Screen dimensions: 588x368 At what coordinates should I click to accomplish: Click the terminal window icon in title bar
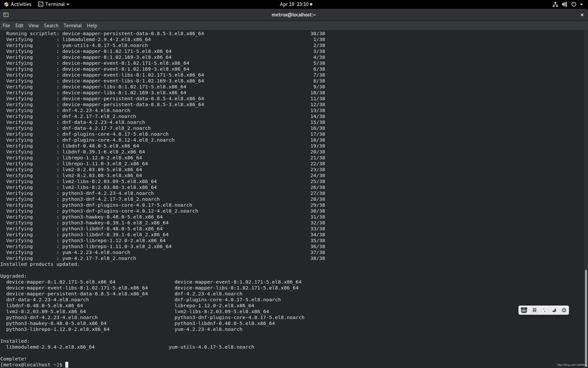click(x=6, y=15)
